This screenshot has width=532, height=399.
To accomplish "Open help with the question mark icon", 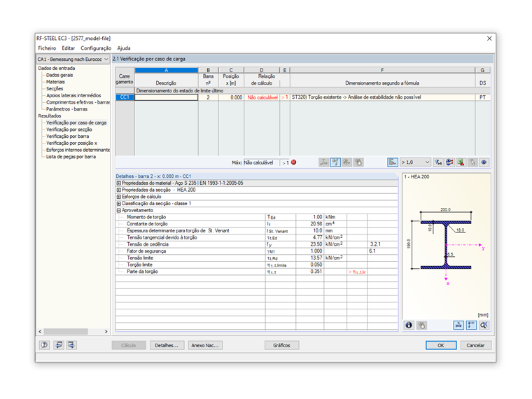I will click(x=44, y=345).
